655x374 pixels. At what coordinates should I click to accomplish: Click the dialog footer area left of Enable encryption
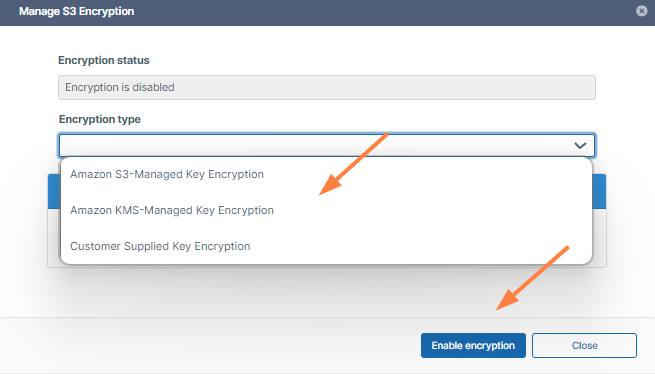209,346
